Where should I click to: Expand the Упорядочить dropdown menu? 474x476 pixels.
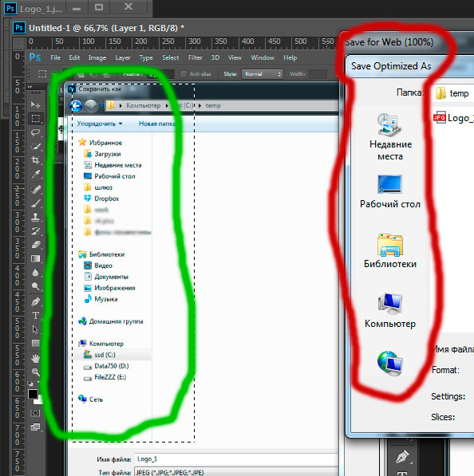click(x=100, y=124)
